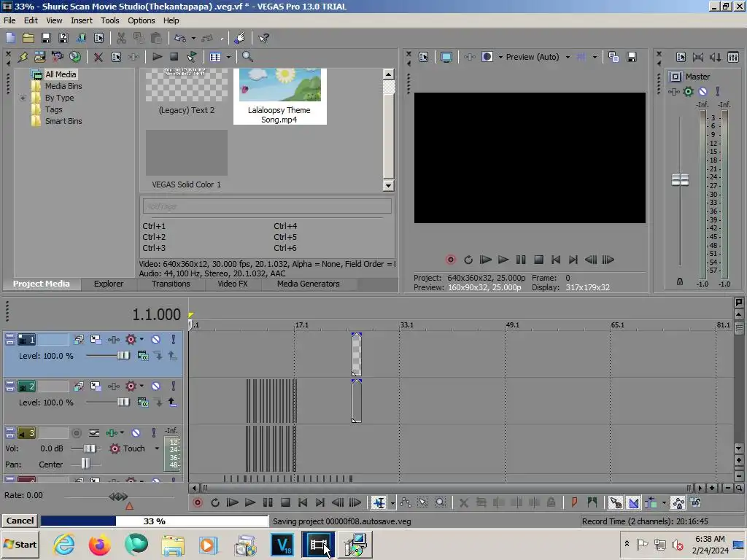The image size is (747, 560).
Task: Click the What's This help icon
Action: click(263, 38)
